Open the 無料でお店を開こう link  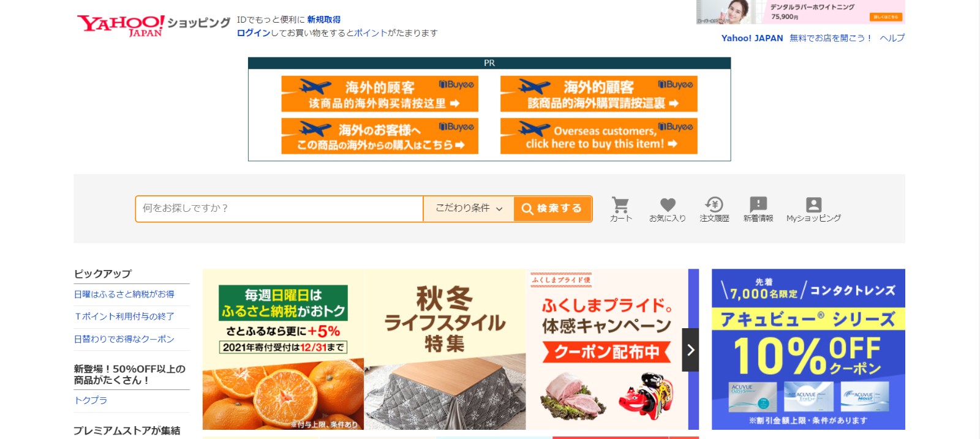[x=831, y=38]
